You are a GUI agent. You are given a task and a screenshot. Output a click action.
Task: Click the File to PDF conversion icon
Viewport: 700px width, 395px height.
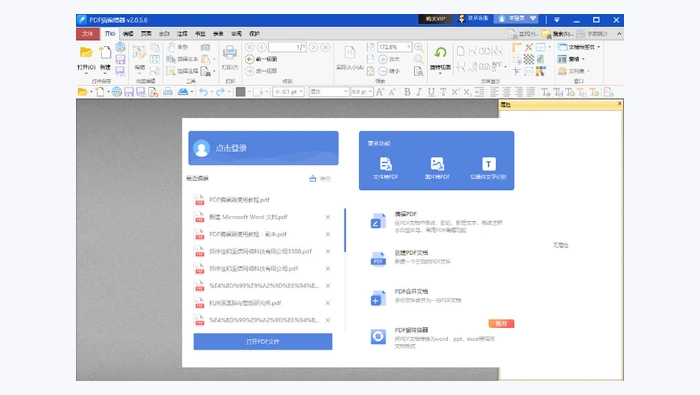coord(386,164)
